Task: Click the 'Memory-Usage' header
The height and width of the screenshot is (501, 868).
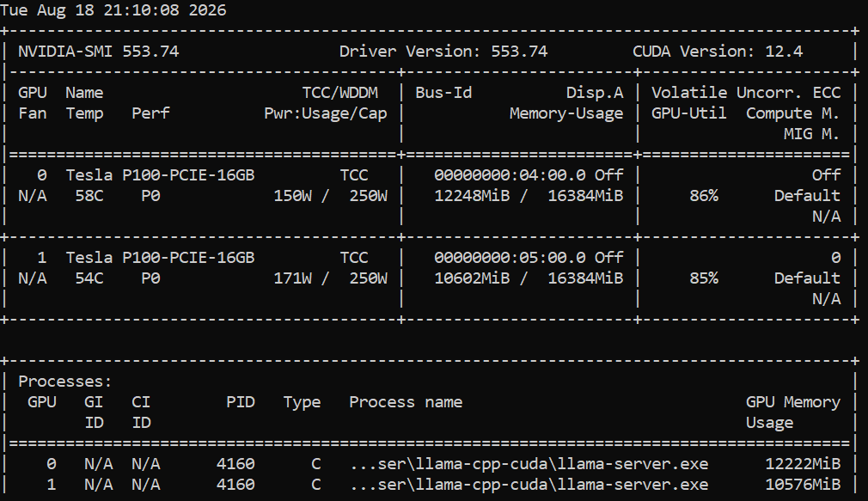Action: 566,113
